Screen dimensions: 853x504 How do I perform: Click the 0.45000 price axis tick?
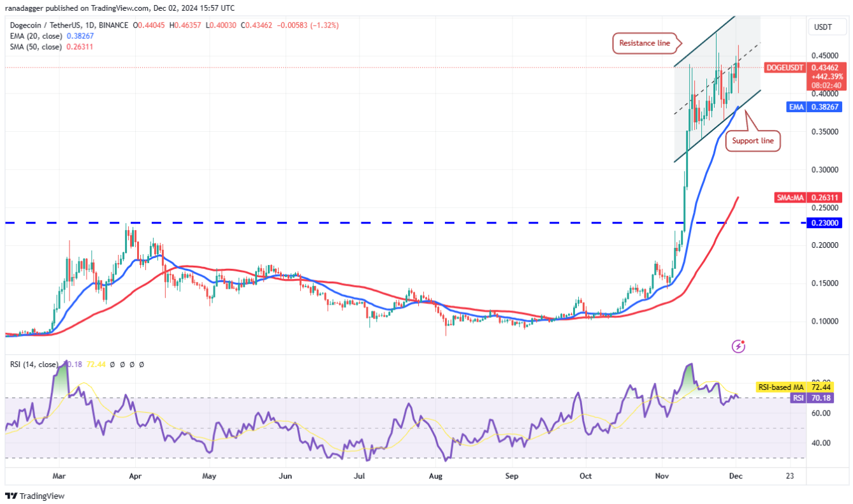tap(824, 55)
